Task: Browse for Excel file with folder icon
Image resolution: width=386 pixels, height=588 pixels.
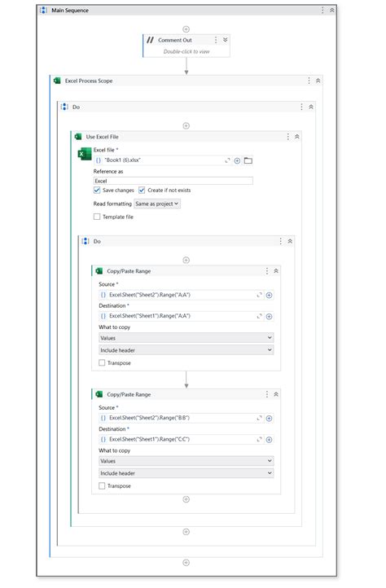Action: (x=248, y=160)
